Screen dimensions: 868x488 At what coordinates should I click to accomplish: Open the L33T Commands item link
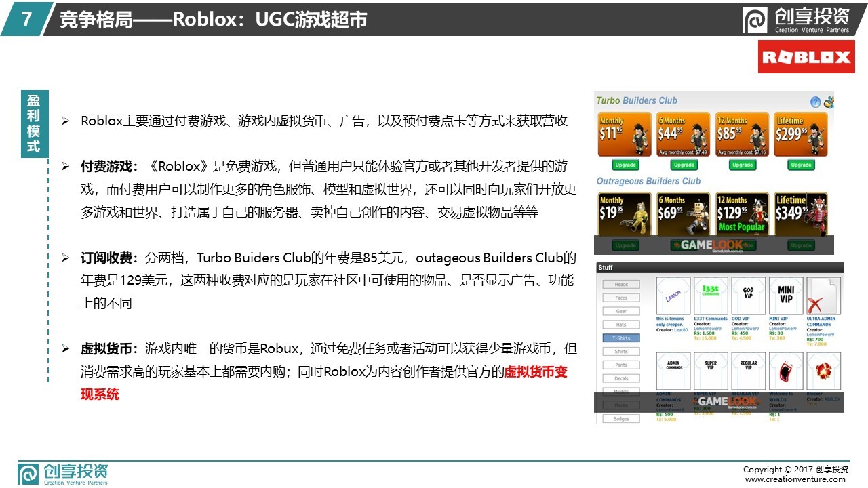tap(711, 319)
